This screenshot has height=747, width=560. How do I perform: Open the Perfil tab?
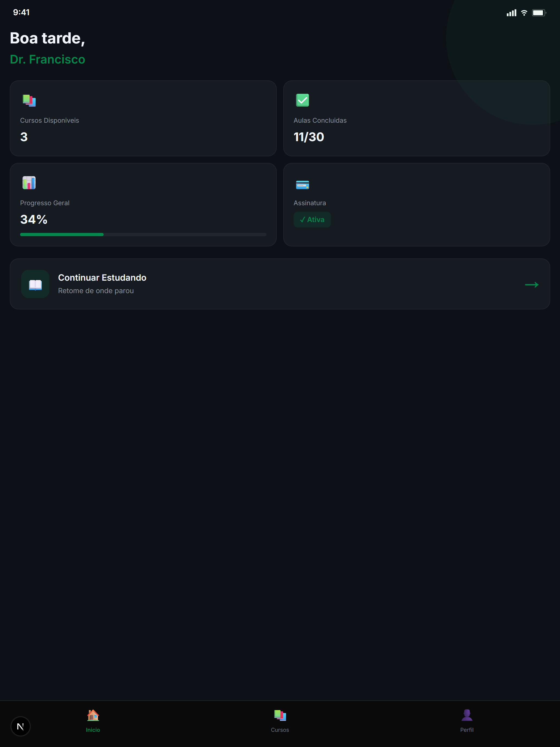point(466,721)
